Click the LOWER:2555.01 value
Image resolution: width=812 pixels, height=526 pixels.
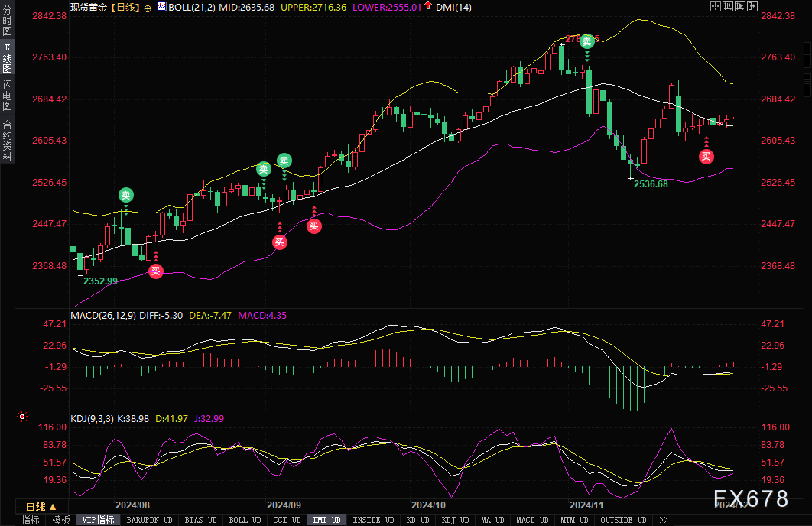387,7
